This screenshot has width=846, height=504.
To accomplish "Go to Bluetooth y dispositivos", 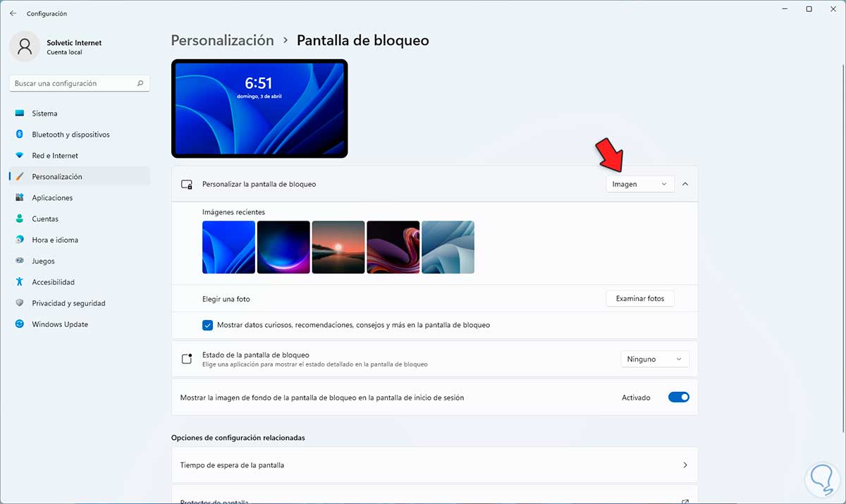I will tap(80, 135).
